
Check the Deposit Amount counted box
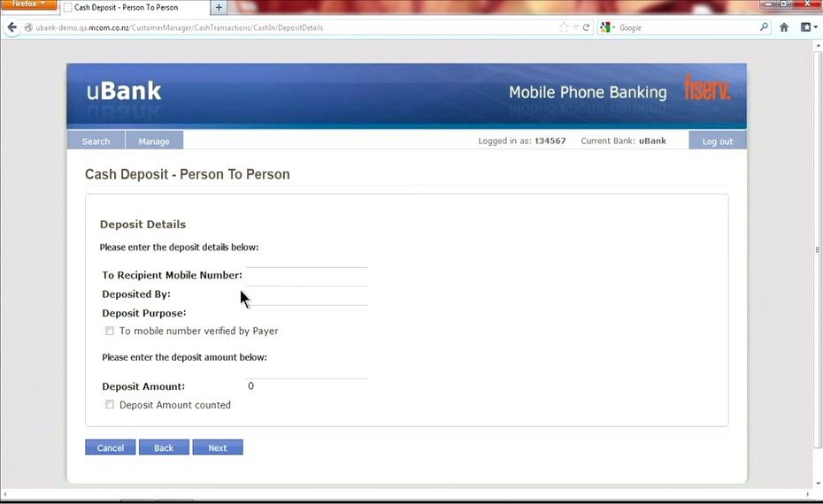109,404
